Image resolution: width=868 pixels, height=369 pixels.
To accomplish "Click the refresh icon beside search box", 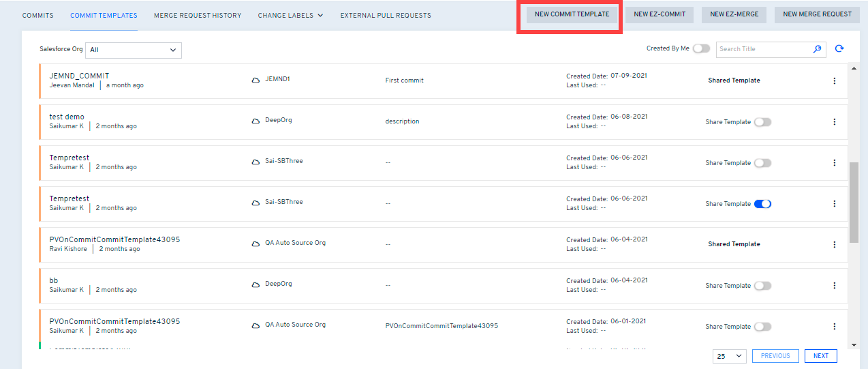I will coord(839,49).
